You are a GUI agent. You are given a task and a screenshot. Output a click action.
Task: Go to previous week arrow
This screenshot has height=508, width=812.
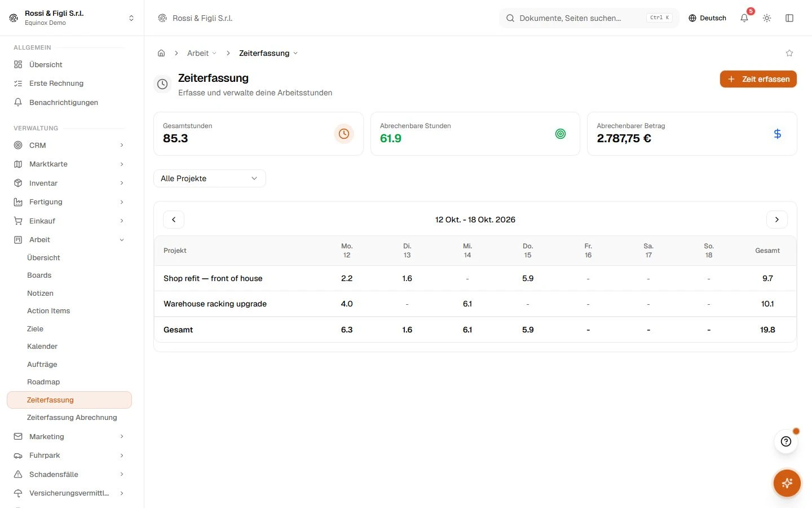click(174, 220)
